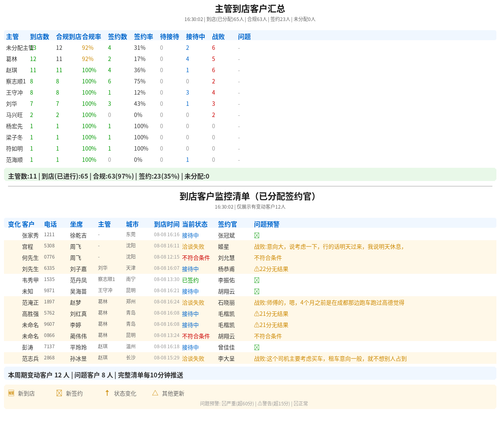Image resolution: width=500 pixels, height=426 pixels.
Task: Click green normal-status icon in 张家秀 row
Action: point(257,235)
